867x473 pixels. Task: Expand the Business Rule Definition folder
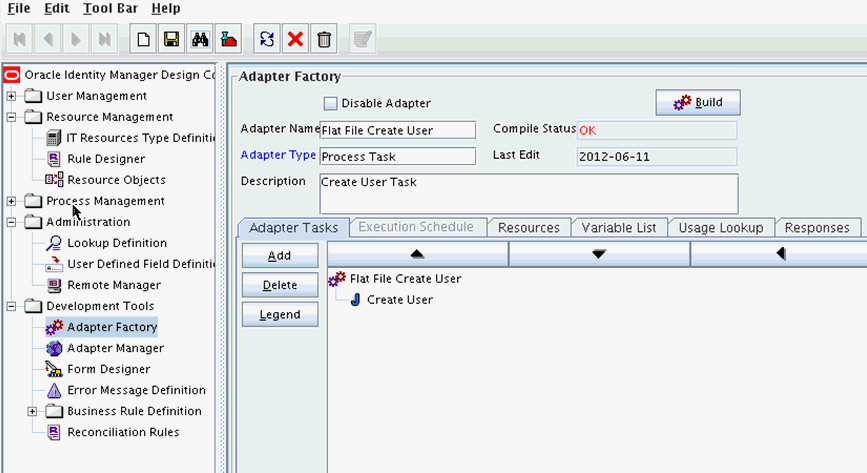[x=32, y=412]
